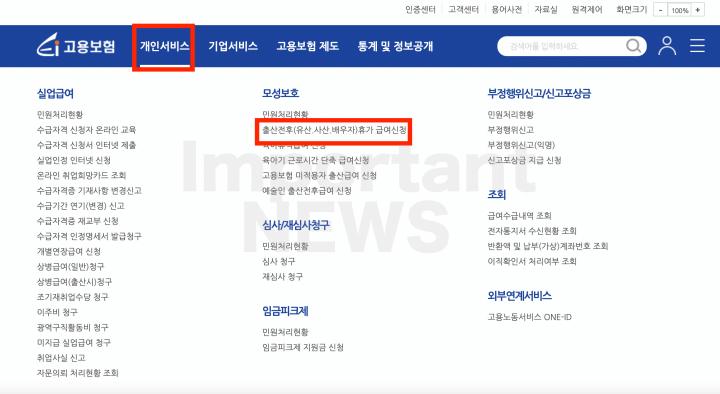The width and height of the screenshot is (720, 394).
Task: Open 상병급여(일반)청구
Action: point(70,266)
